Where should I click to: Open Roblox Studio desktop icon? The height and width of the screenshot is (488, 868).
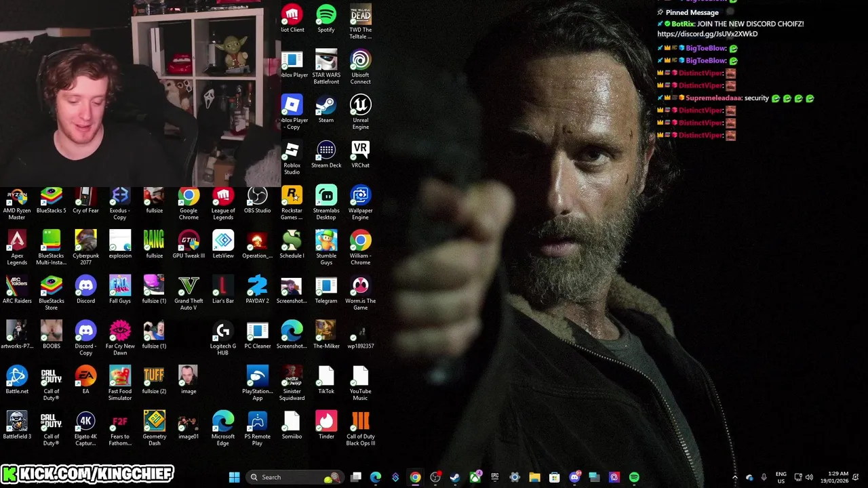292,157
